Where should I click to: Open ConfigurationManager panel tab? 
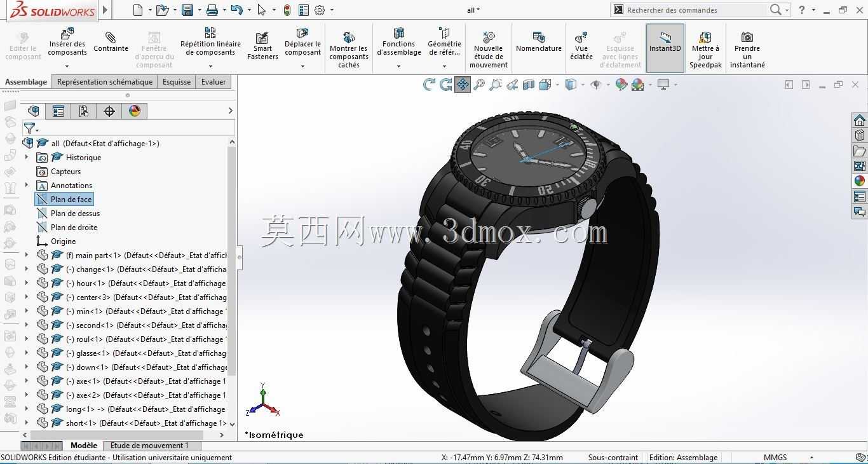(x=84, y=111)
